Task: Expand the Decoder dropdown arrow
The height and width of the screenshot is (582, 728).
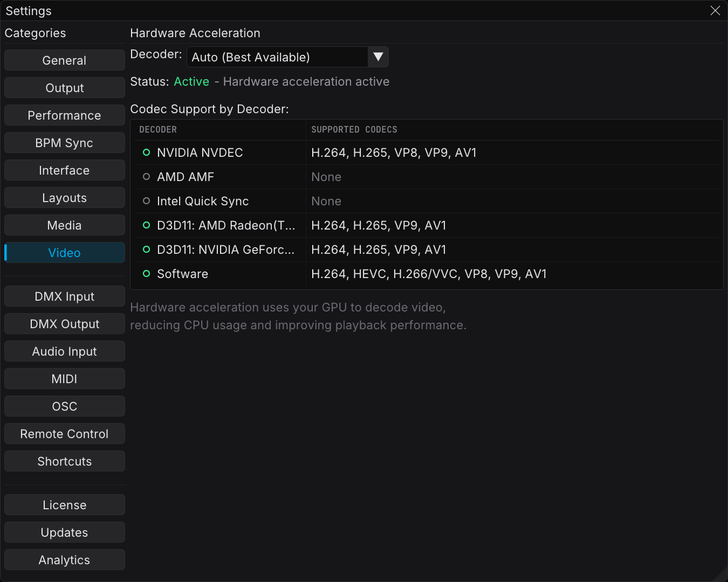Action: tap(378, 57)
